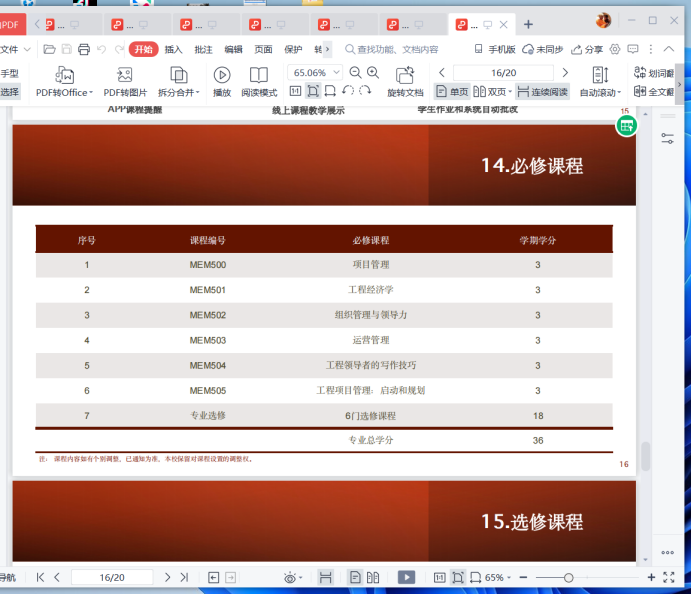Image resolution: width=692 pixels, height=594 pixels.
Task: Go to first page in status bar
Action: (40, 577)
